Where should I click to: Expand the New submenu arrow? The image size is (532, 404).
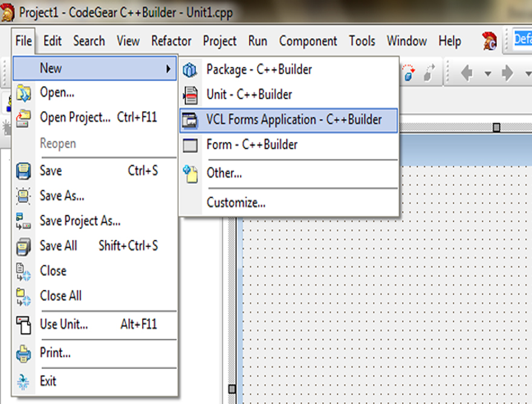(168, 69)
